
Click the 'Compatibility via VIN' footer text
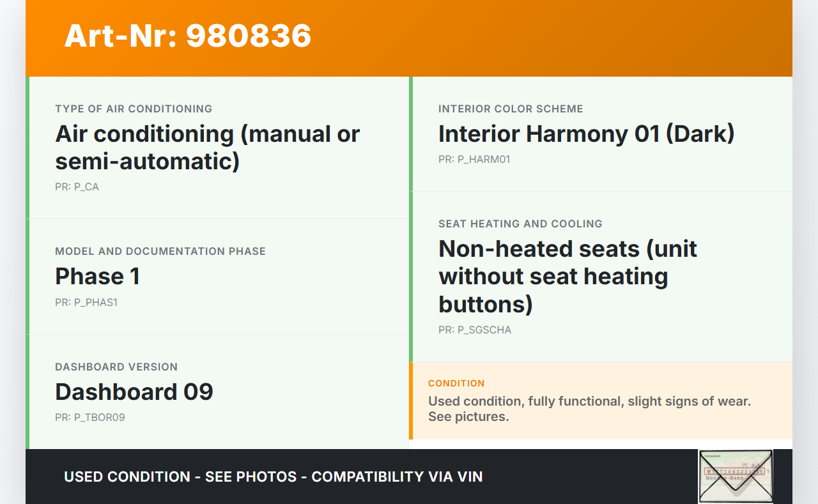397,477
